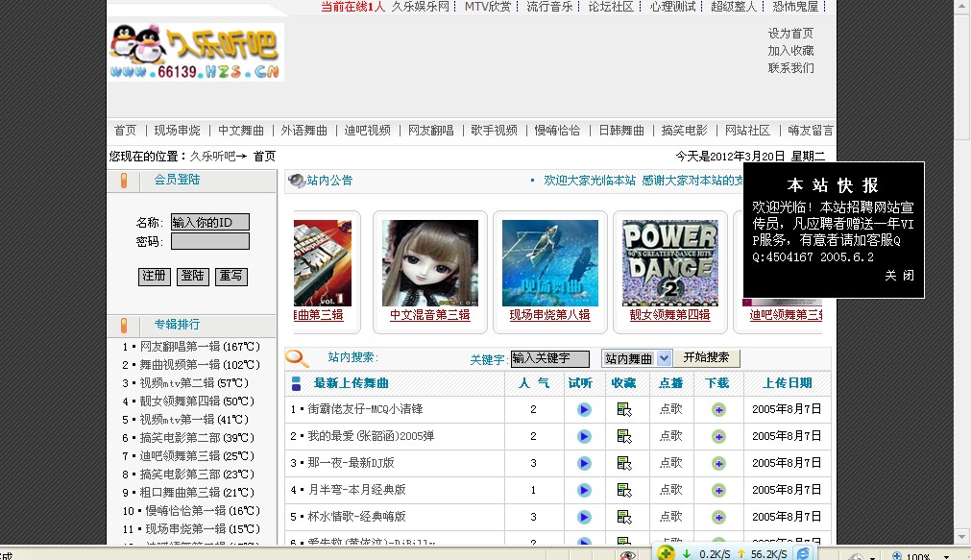The height and width of the screenshot is (560, 971).
Task: Open the 站内舞曲 search scope dropdown
Action: (664, 358)
